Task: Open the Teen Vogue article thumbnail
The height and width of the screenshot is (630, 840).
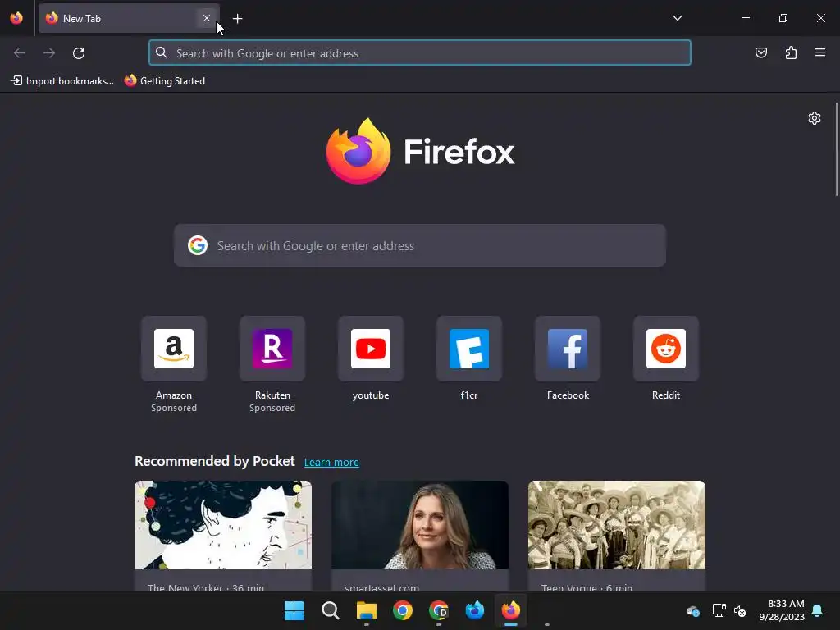Action: pos(617,525)
